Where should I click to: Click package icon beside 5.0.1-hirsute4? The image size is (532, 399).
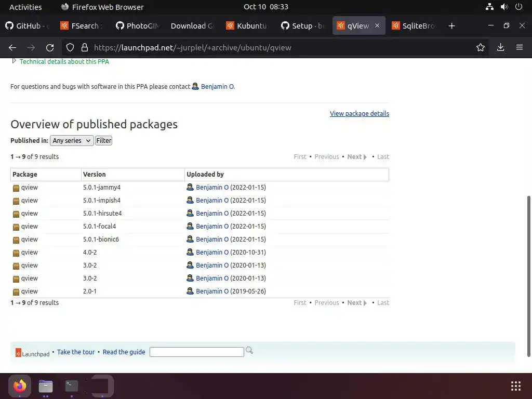[16, 214]
